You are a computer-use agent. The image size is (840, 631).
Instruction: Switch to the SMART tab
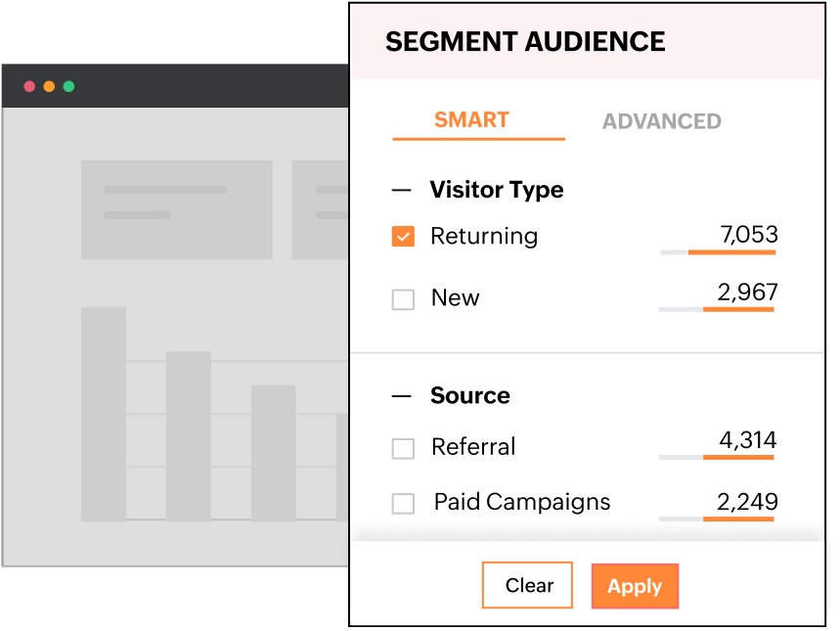click(471, 120)
